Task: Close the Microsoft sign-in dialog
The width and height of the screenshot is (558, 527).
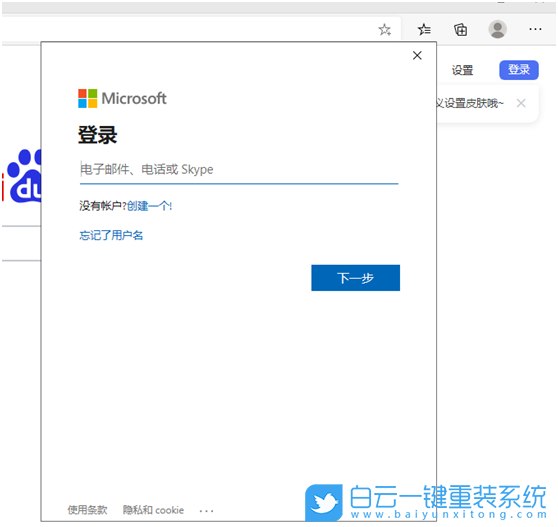Action: coord(417,56)
